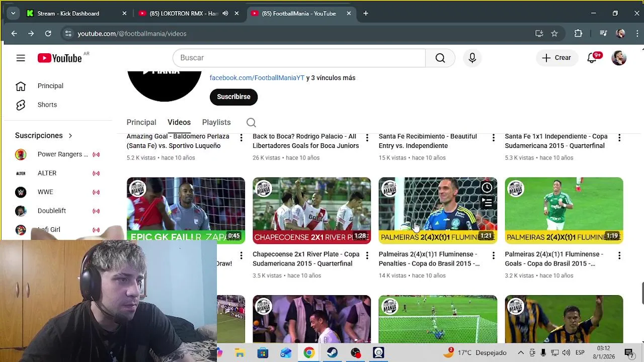This screenshot has width=644, height=362.
Task: Open options menu for Amazing Goal Baldomero Perlaza video
Action: pyautogui.click(x=241, y=138)
